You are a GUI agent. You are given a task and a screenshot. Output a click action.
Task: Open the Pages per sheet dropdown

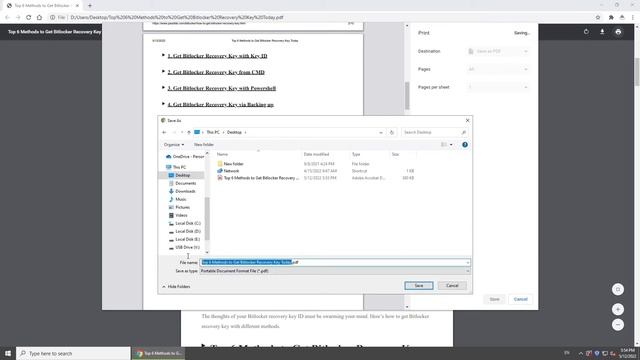pos(498,87)
